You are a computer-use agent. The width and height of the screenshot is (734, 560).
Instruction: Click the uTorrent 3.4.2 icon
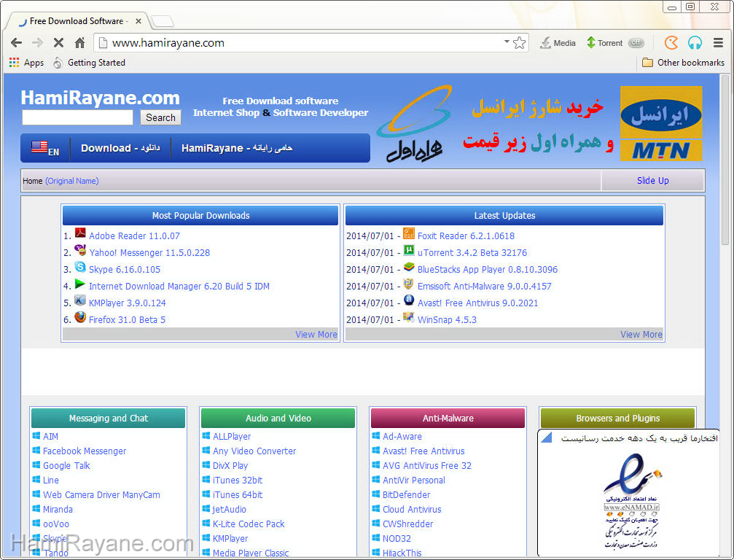pos(409,250)
